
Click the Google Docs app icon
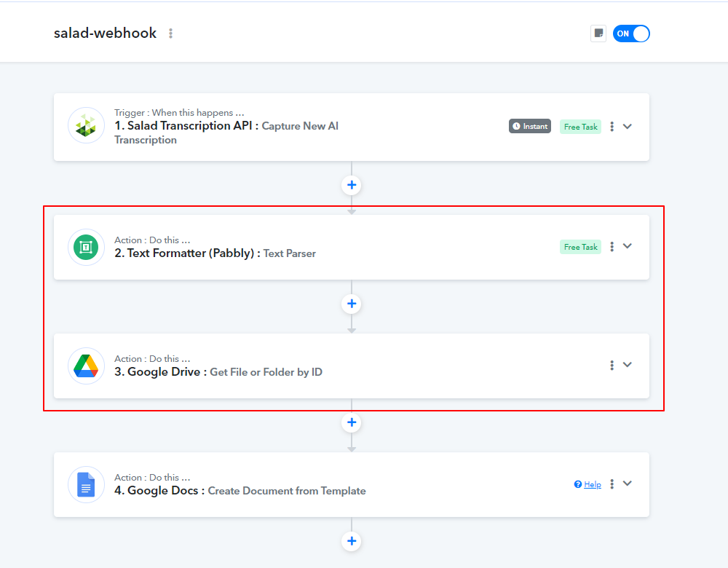pos(87,484)
